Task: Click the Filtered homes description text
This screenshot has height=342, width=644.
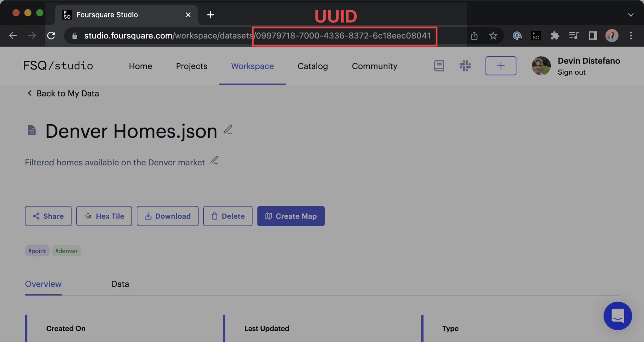Action: 115,162
